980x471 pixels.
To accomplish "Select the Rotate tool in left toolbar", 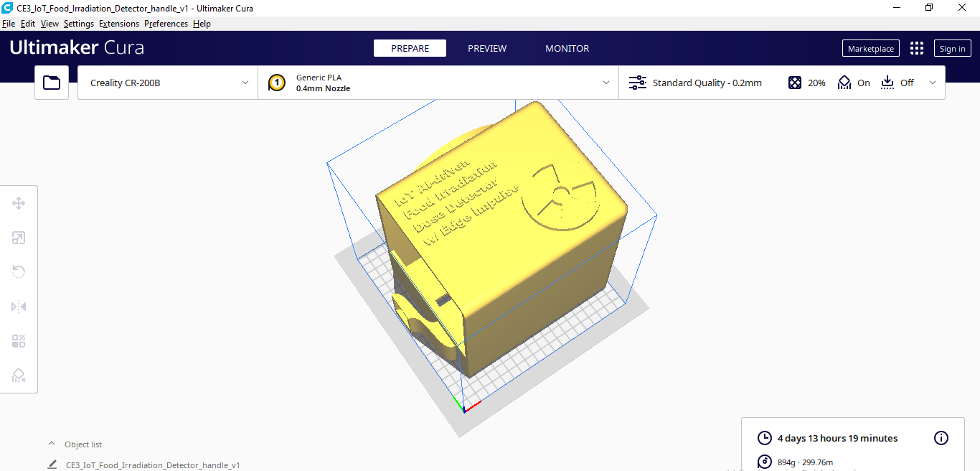I will (x=19, y=271).
